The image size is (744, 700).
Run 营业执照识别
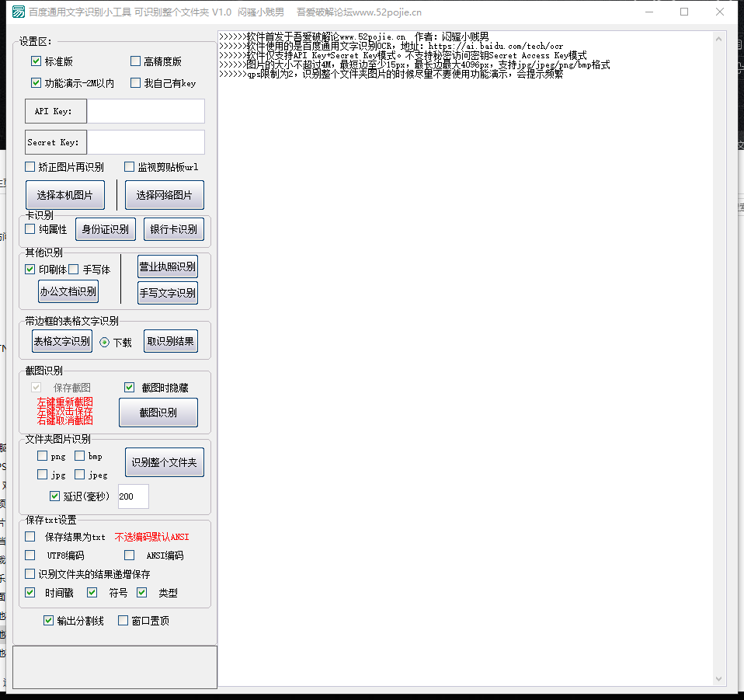coord(167,267)
